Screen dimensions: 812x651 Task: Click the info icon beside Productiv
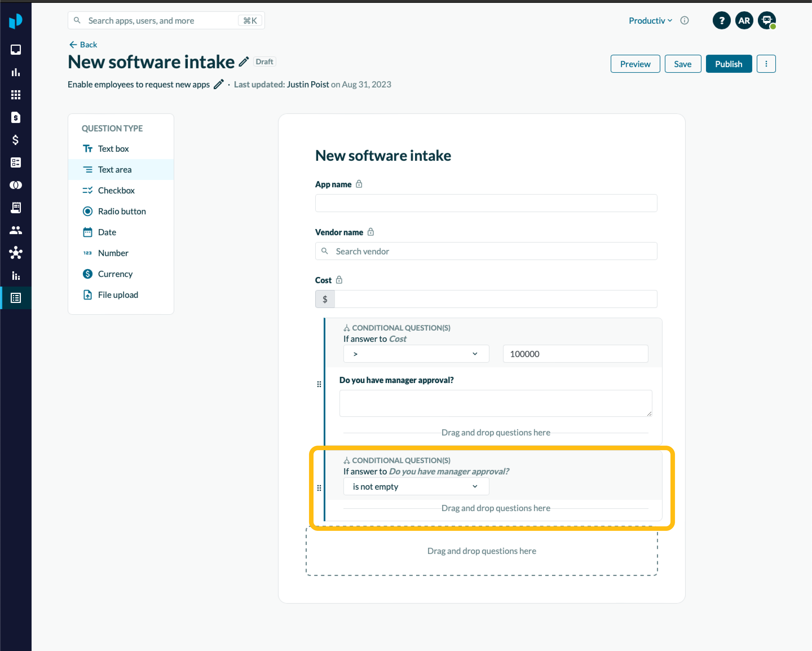[x=684, y=20]
